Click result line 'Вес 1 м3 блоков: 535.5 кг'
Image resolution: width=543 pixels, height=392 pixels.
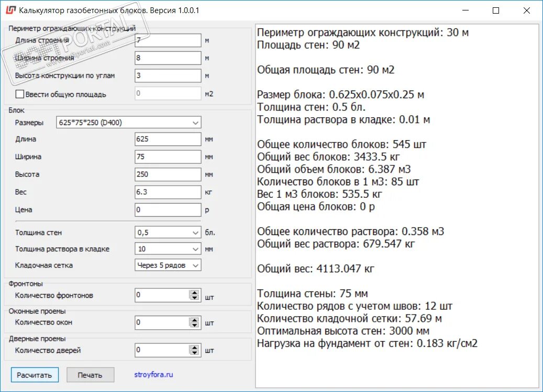(319, 194)
